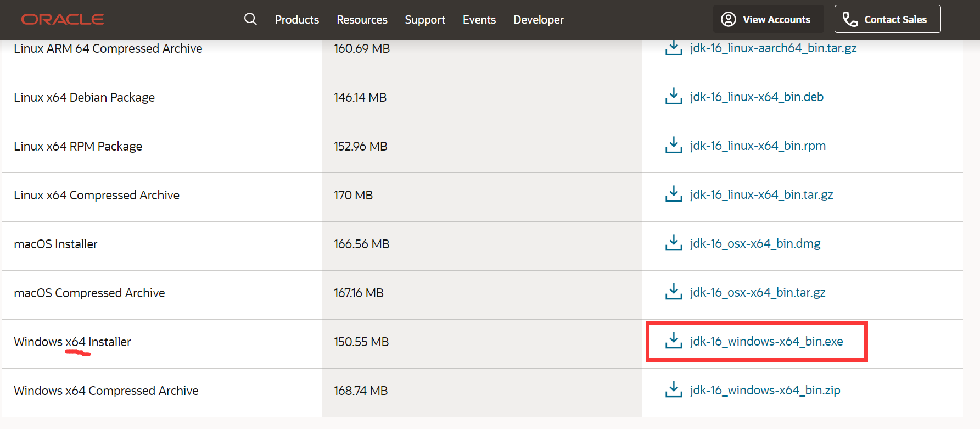Click download icon for jdk-16_windows-x64_bin.zip
The height and width of the screenshot is (429, 980).
point(674,389)
